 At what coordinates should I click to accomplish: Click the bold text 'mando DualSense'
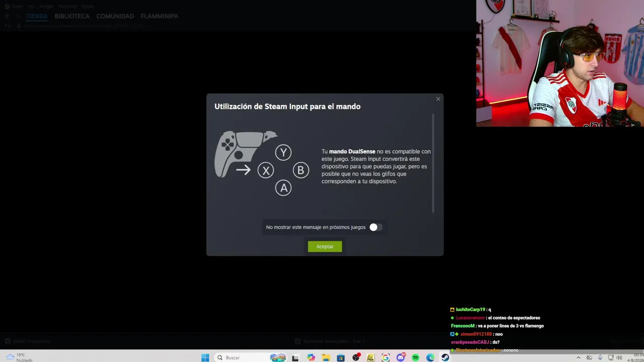point(352,151)
